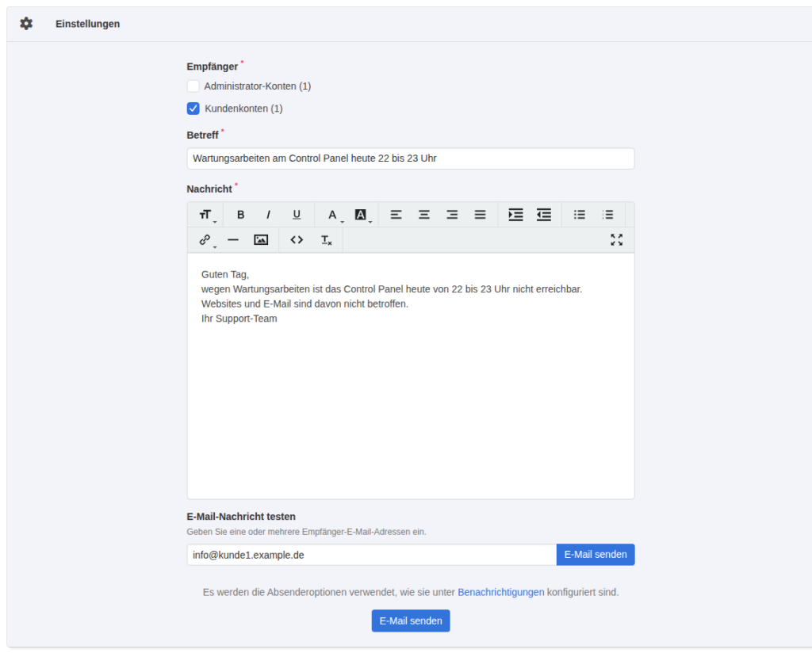Click the Einstellungen header title

click(x=87, y=24)
